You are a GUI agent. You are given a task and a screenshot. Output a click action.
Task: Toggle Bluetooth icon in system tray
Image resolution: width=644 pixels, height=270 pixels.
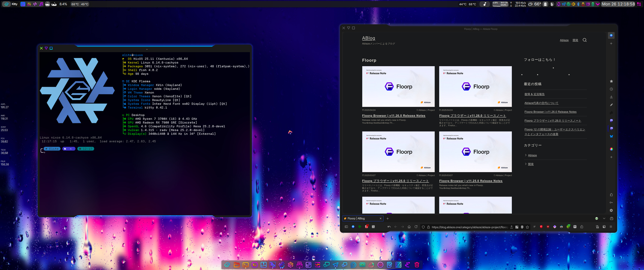[x=578, y=4]
